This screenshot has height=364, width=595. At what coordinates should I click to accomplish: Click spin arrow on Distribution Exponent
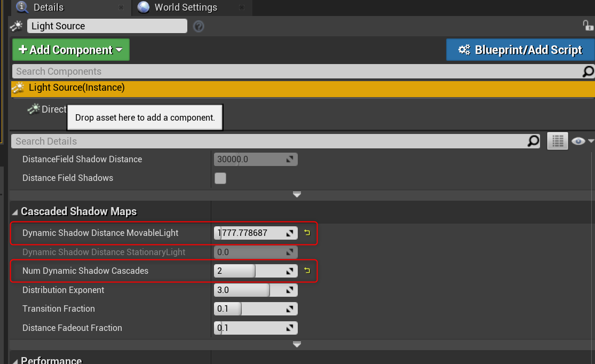[x=290, y=290]
